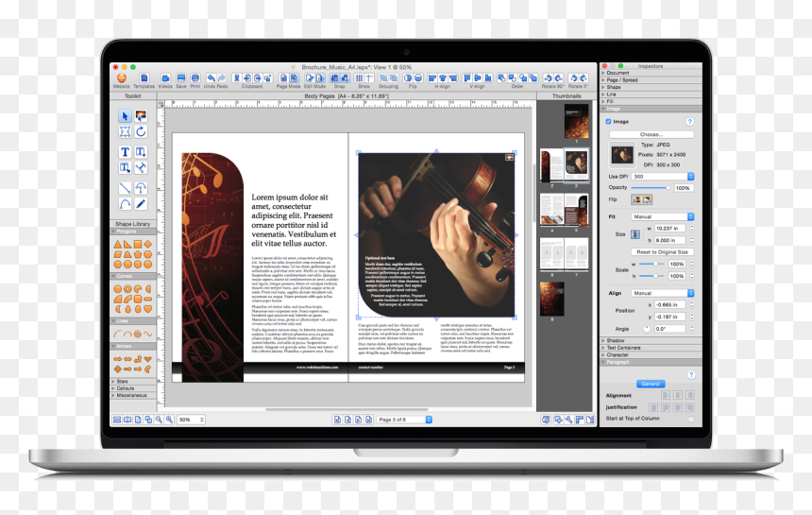
Task: Adjust the Opacity slider
Action: pyautogui.click(x=651, y=187)
